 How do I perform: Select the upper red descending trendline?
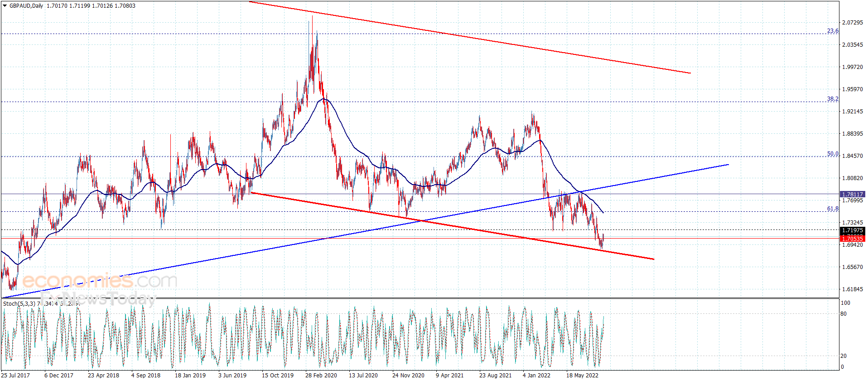(470, 37)
